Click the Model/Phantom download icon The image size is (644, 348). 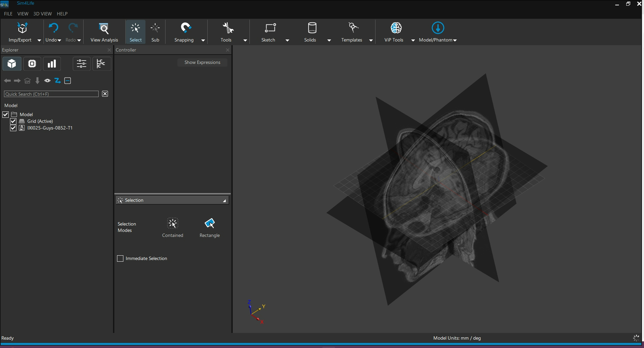[x=438, y=28]
